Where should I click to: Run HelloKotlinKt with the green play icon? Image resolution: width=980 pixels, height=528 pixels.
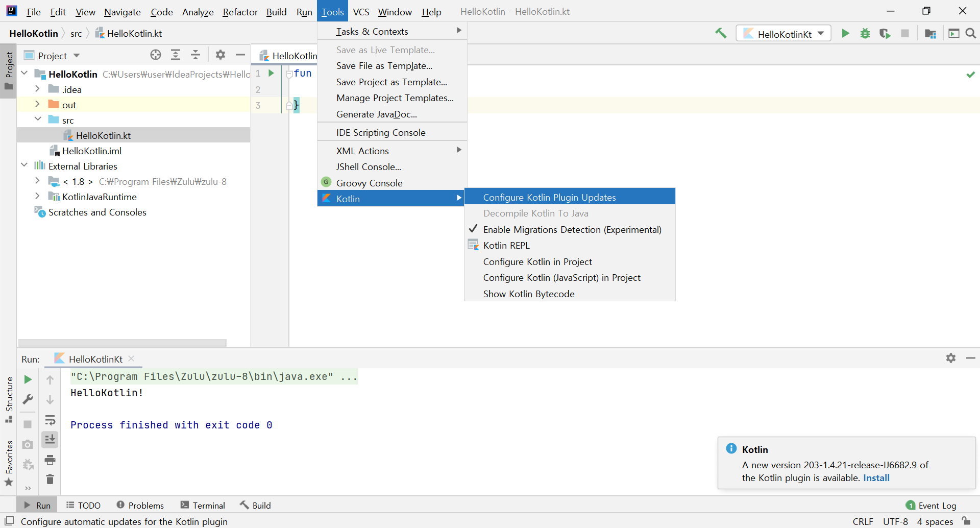point(845,34)
